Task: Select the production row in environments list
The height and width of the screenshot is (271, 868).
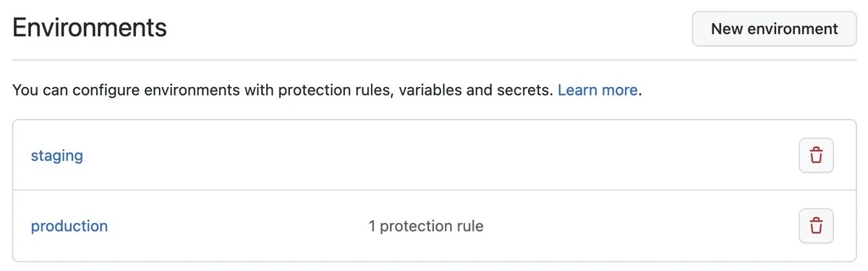Action: (434, 226)
